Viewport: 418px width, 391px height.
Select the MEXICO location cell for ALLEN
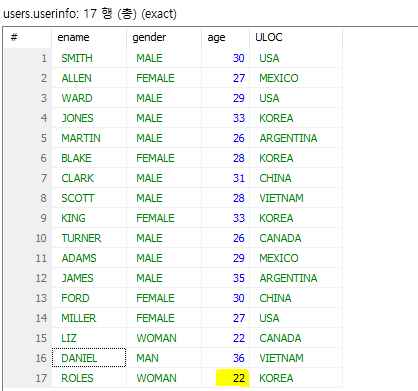click(x=296, y=78)
